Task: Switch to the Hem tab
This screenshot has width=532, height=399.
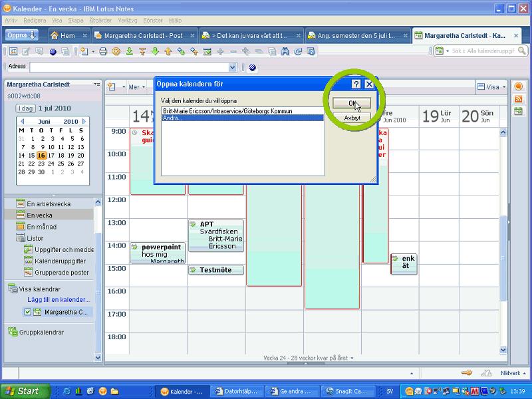Action: (68, 35)
